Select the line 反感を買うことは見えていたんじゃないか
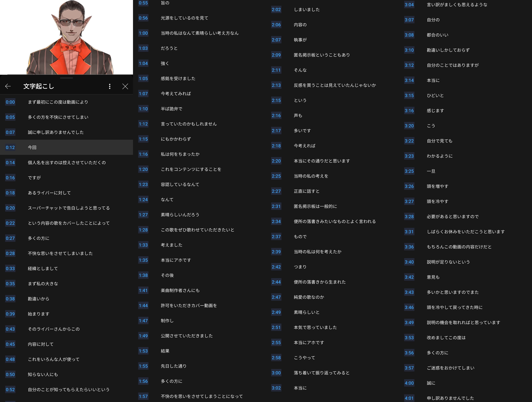This screenshot has height=402, width=532. coord(335,85)
